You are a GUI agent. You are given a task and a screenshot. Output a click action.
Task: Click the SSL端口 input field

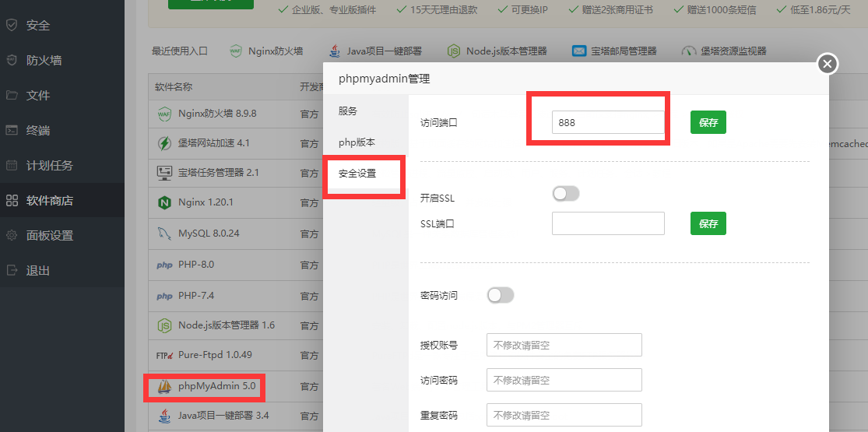tap(608, 223)
